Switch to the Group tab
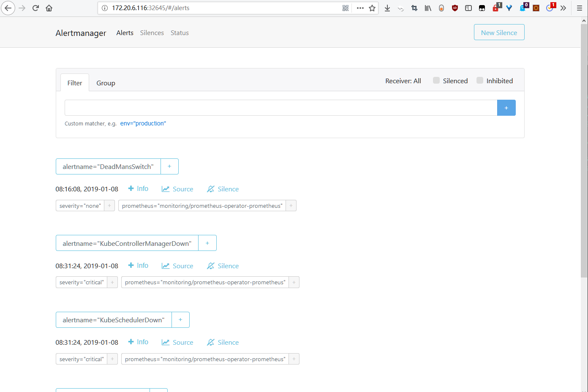Viewport: 588px width, 392px height. pos(106,83)
